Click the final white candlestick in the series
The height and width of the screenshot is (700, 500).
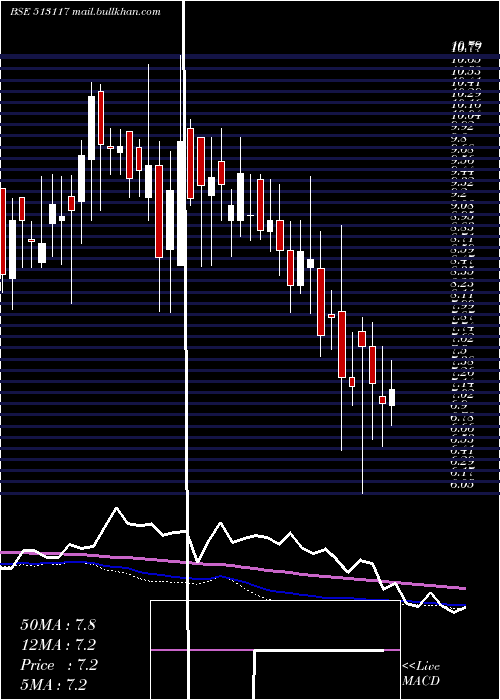[392, 397]
